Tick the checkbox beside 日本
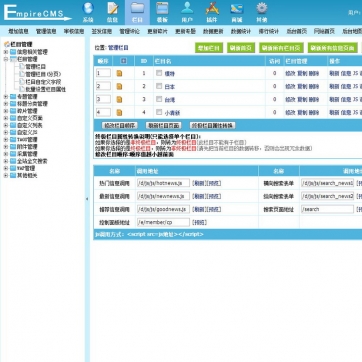Screen dimensions: 362x362 click(159, 86)
